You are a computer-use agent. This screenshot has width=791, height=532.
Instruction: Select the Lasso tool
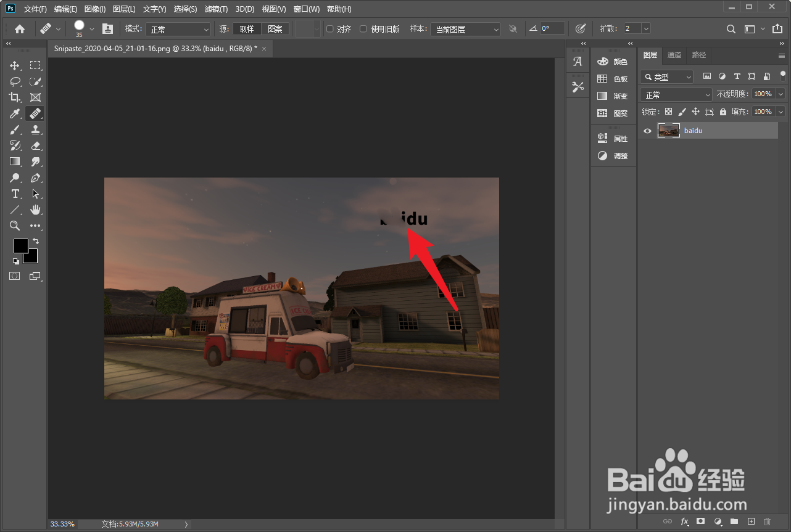(x=15, y=81)
